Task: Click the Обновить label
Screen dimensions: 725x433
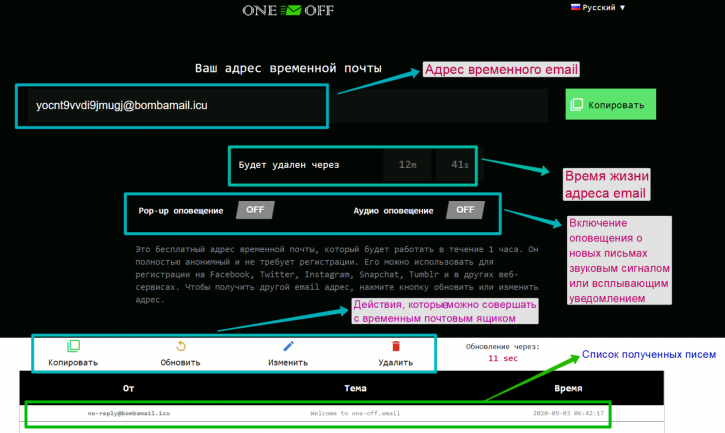Action: 180,363
